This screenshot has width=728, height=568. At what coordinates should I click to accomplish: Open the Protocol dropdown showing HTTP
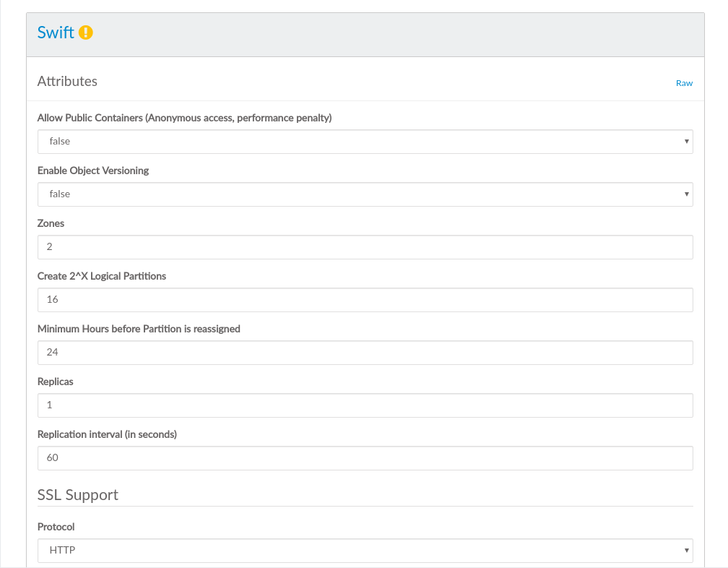[365, 551]
